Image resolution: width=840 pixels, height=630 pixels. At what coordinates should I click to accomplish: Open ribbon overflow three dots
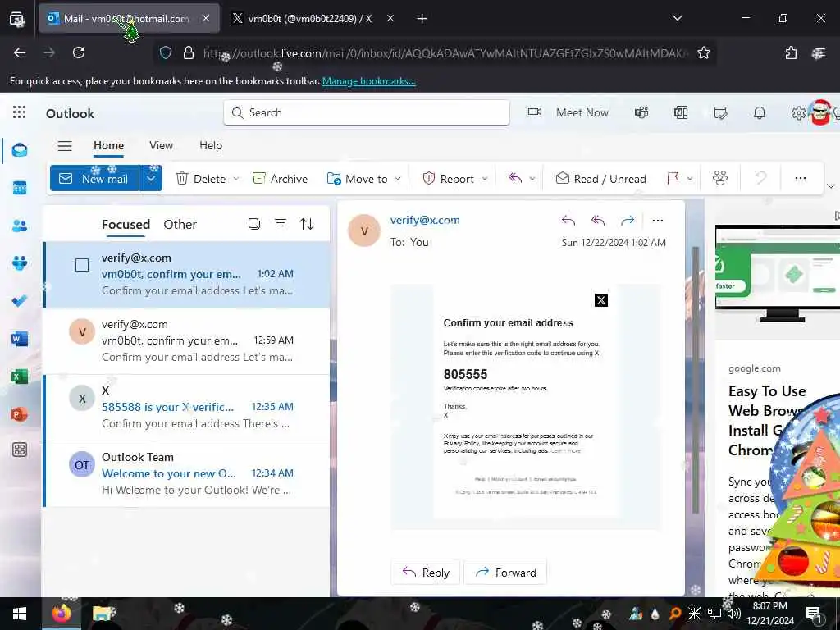[801, 178]
